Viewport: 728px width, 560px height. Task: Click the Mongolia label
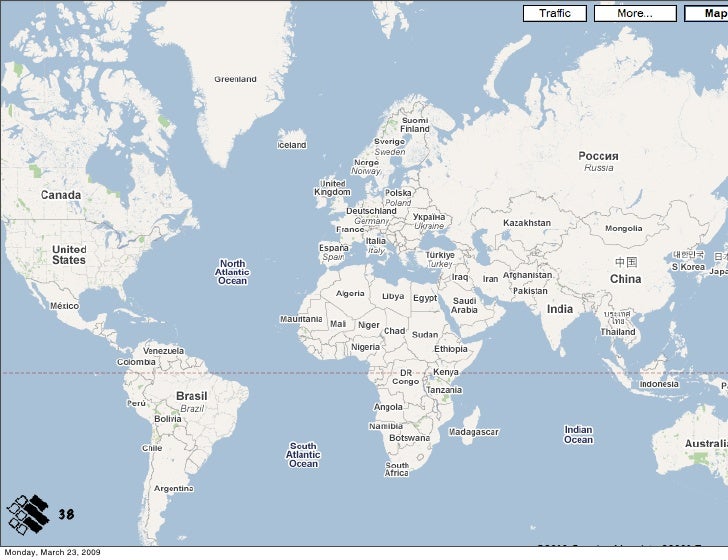(x=624, y=228)
